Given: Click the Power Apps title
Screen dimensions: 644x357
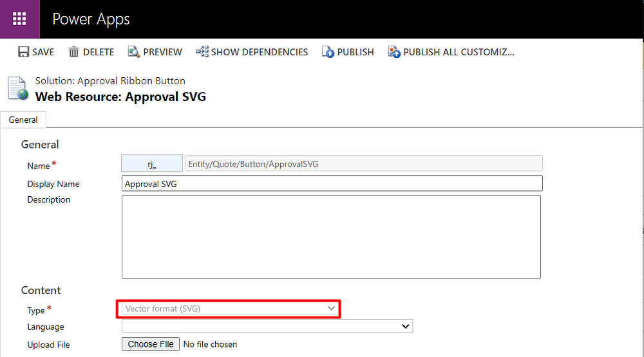Looking at the screenshot, I should (91, 19).
